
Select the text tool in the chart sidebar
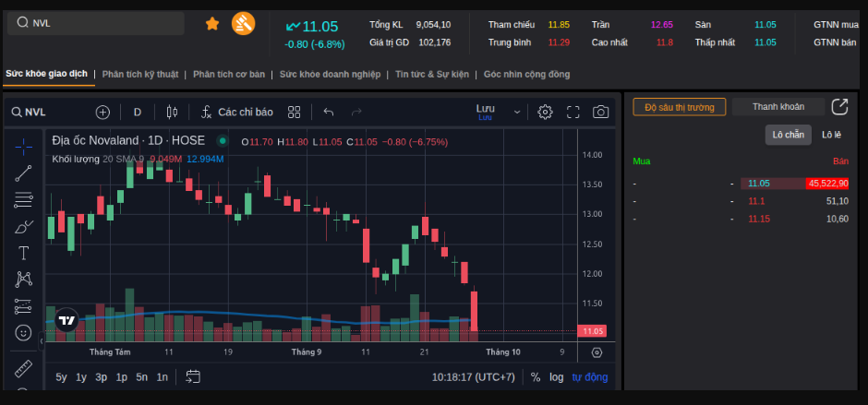tap(23, 254)
